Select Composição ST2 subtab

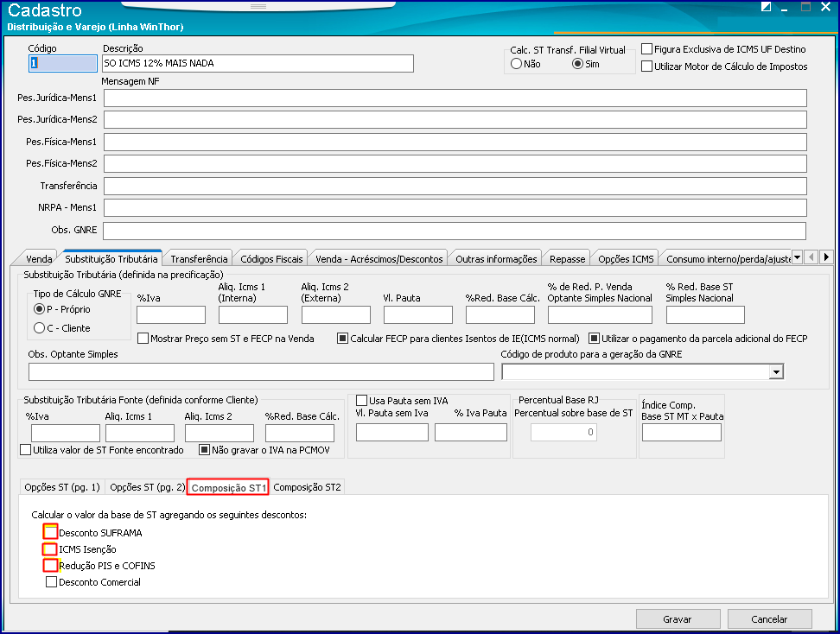tap(307, 487)
